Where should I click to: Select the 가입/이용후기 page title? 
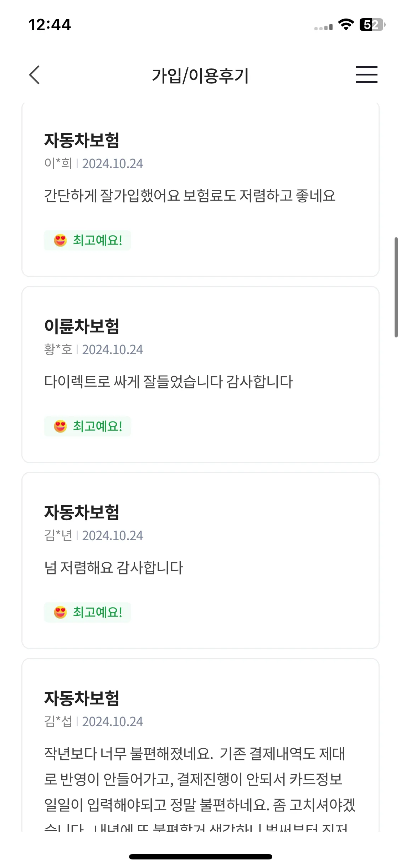(x=200, y=76)
